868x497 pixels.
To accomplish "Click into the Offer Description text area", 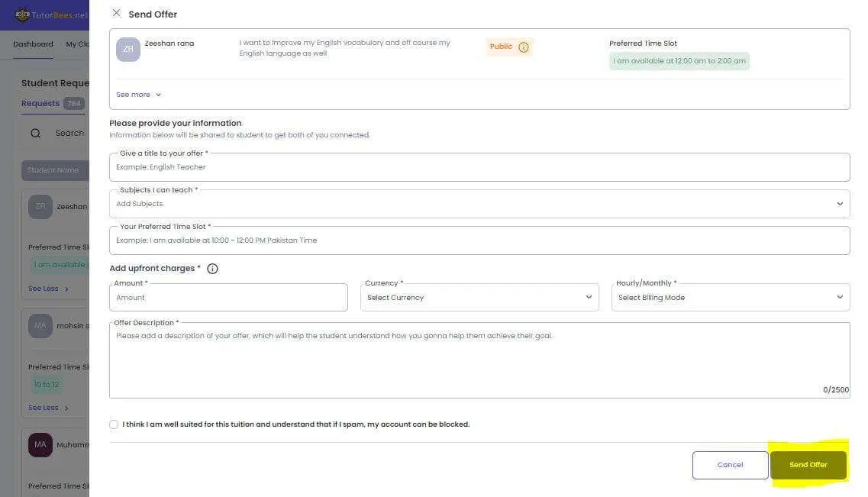I will 479,363.
